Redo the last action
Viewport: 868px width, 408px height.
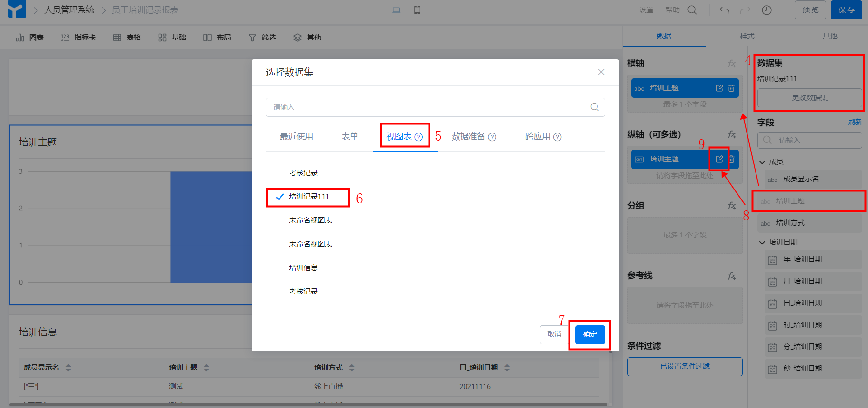(x=745, y=10)
